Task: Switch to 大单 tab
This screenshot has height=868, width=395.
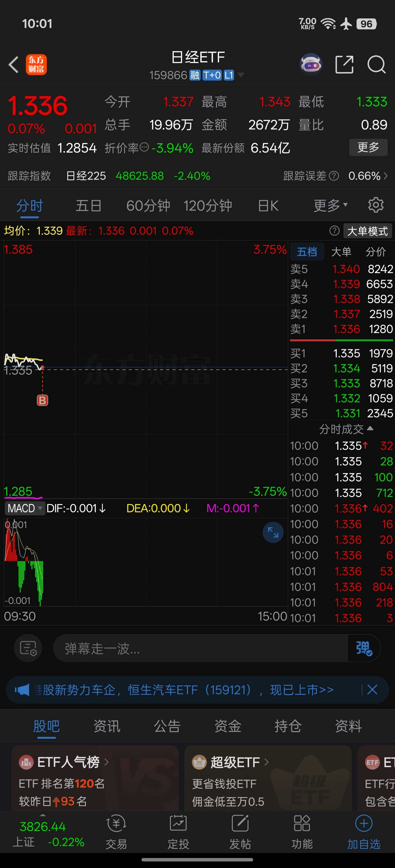Action: click(341, 251)
